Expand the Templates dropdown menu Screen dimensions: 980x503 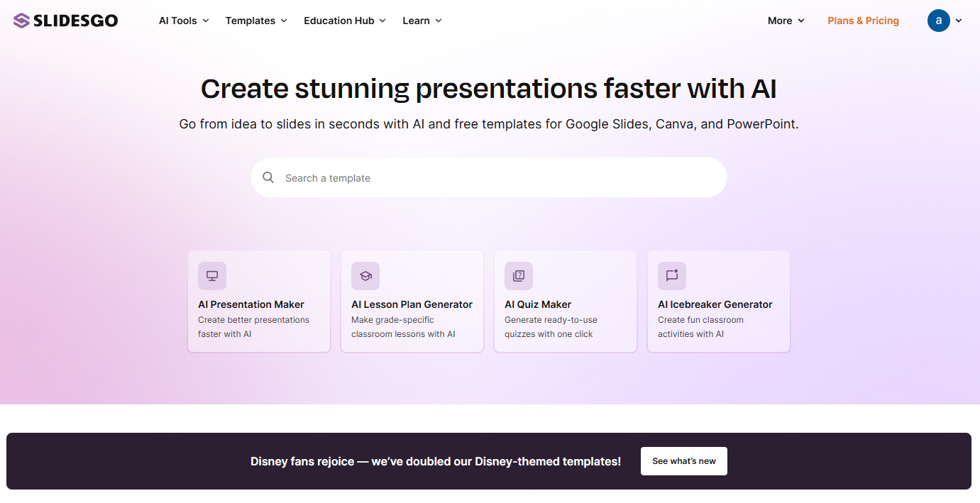pos(256,21)
